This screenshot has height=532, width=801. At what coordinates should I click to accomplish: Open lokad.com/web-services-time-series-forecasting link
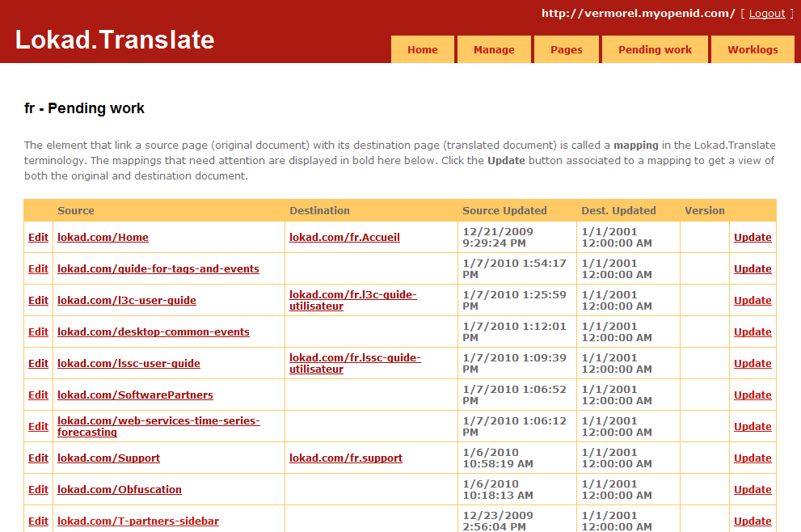tap(158, 426)
